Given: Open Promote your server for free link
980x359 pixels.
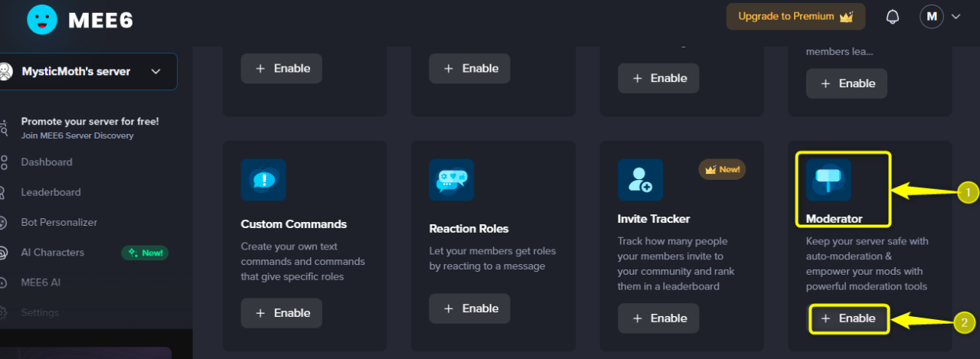Looking at the screenshot, I should click(90, 128).
